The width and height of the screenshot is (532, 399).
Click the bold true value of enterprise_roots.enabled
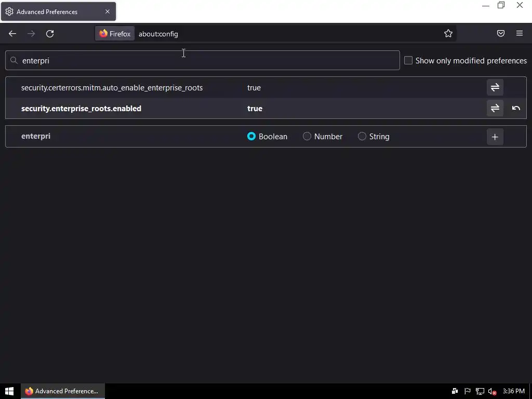(255, 108)
